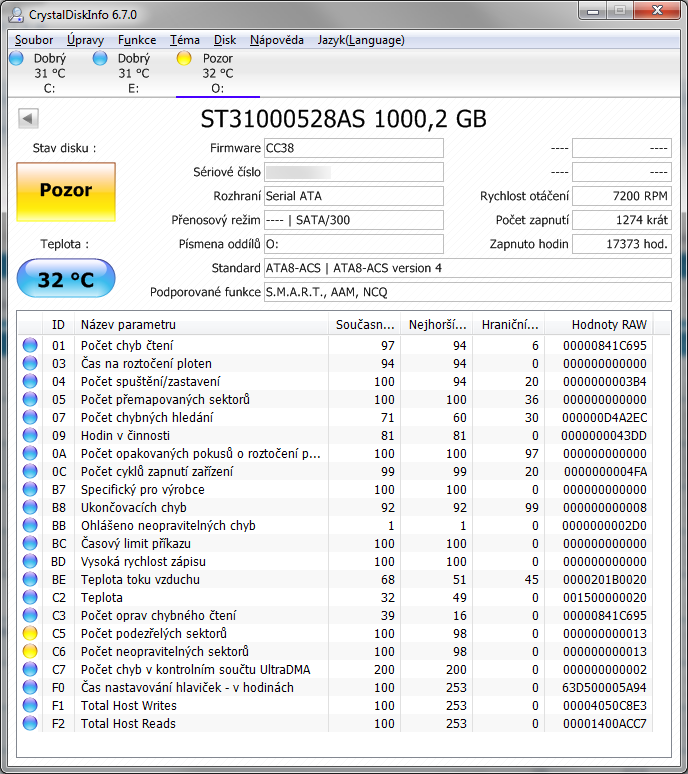688x774 pixels.
Task: Click status orb for attribute 09 row
Action: (x=30, y=435)
